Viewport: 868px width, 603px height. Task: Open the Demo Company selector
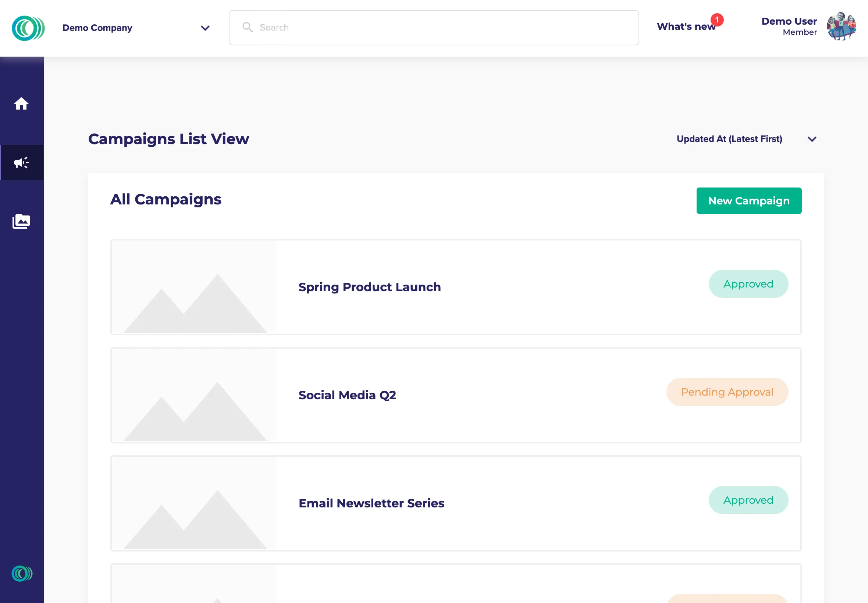coord(136,28)
